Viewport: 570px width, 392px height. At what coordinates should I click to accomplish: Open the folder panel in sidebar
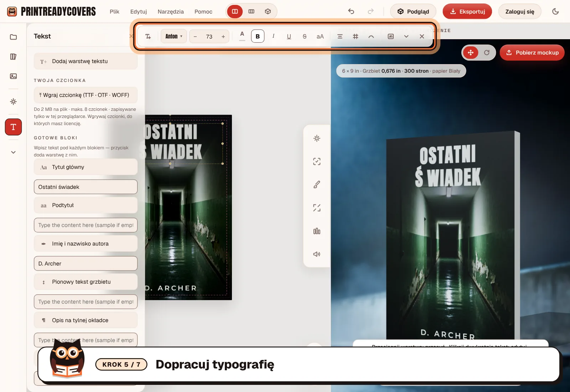click(13, 37)
